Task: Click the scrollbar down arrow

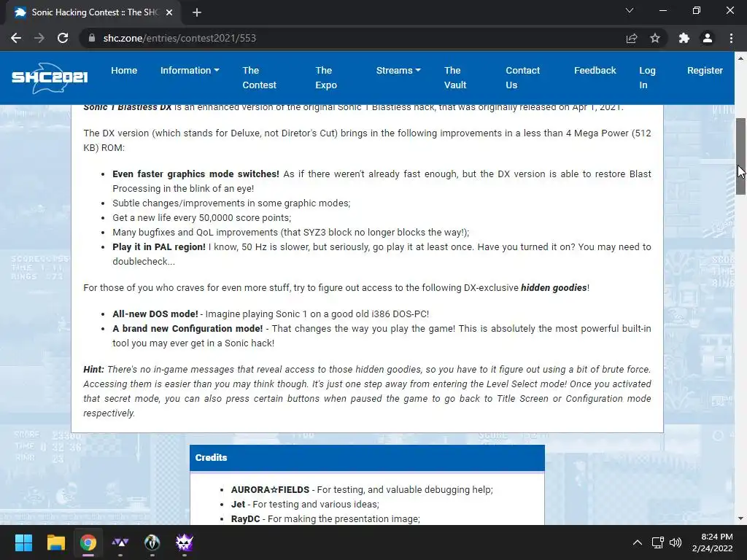Action: [x=740, y=518]
